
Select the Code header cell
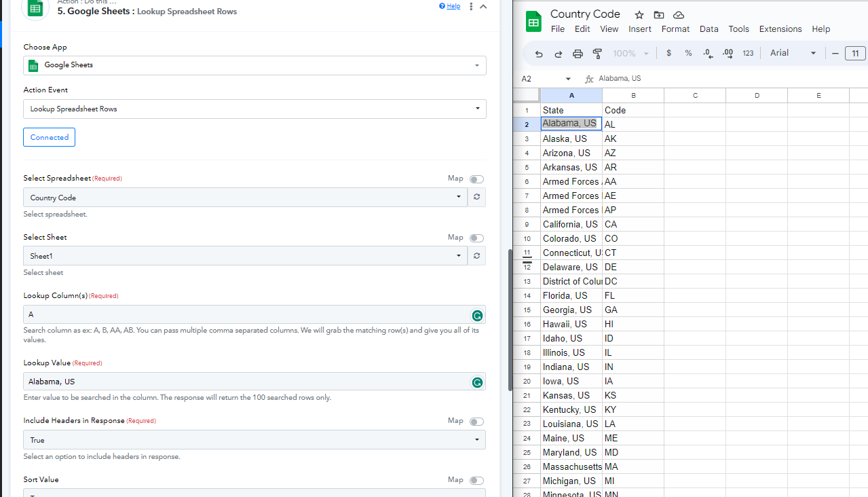pos(633,110)
